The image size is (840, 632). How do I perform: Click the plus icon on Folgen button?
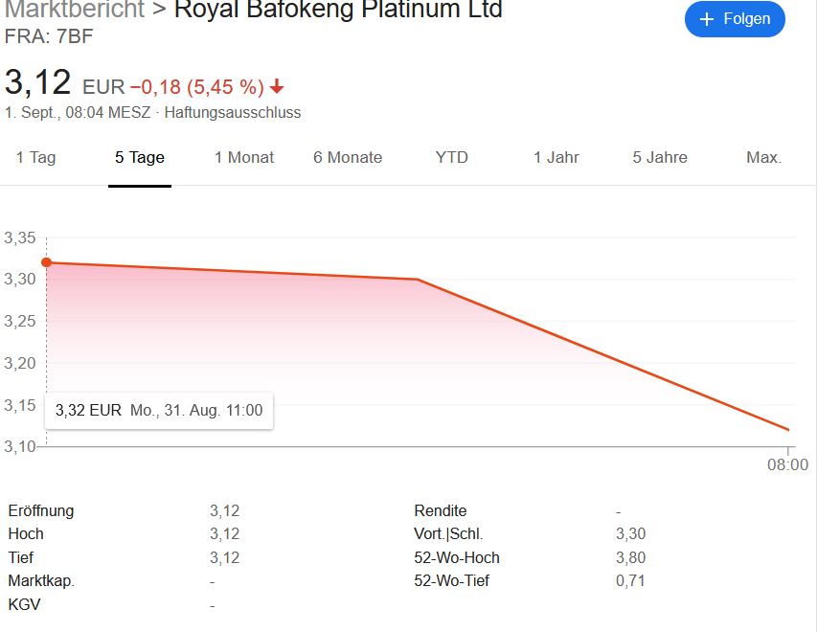point(707,19)
